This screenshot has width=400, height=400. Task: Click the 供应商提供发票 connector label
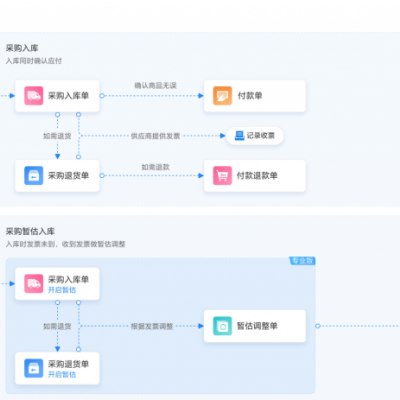click(x=155, y=136)
